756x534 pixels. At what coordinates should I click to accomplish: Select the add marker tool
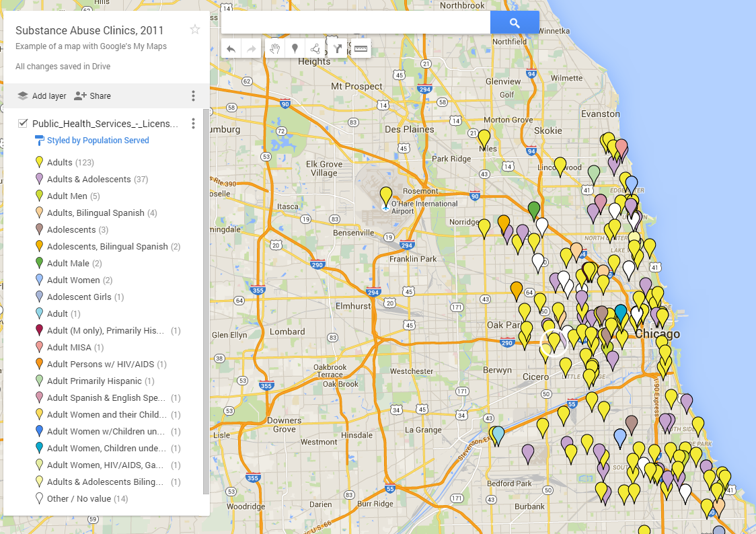coord(295,48)
